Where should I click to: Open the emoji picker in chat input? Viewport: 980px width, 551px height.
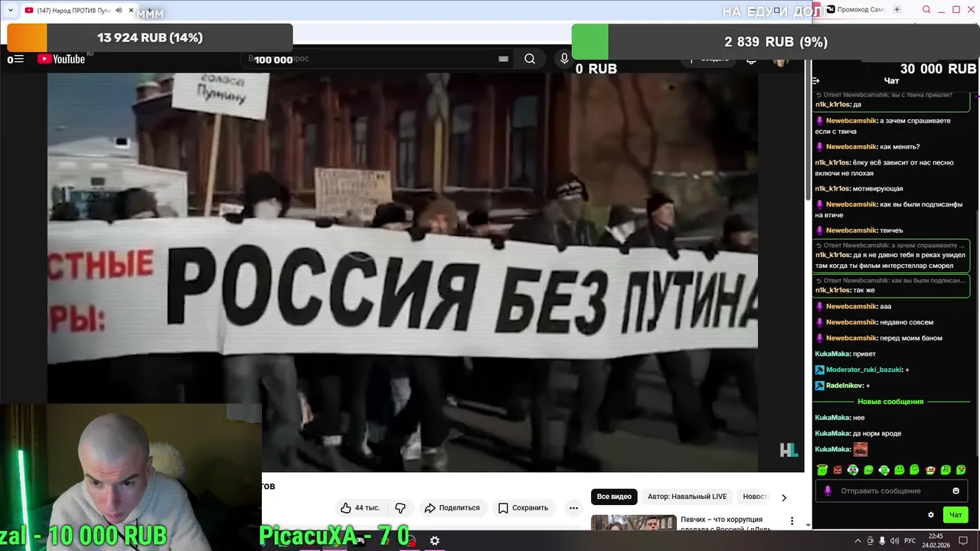click(955, 491)
